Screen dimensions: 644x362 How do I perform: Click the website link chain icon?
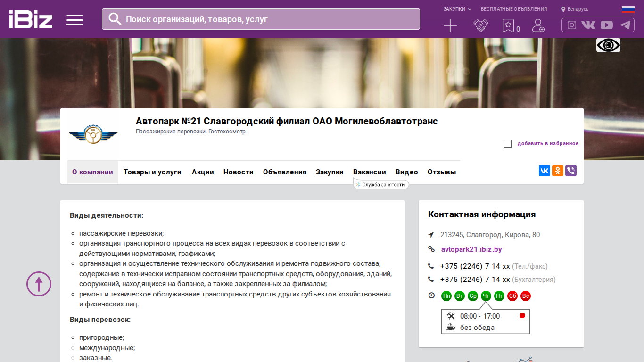pos(431,249)
